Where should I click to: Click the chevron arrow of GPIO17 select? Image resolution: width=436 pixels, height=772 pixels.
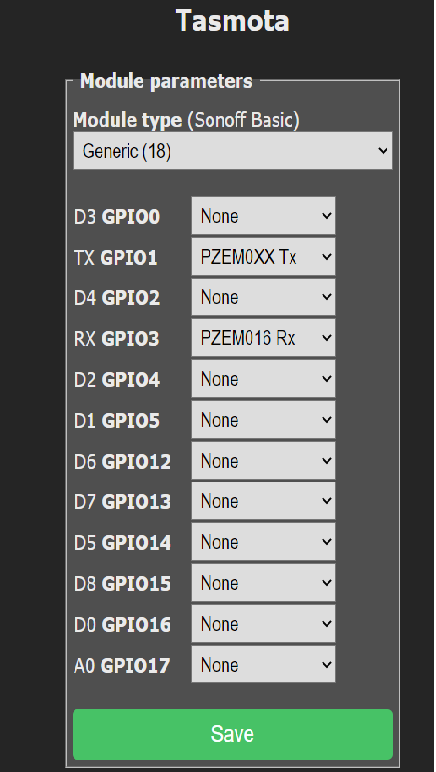(327, 665)
